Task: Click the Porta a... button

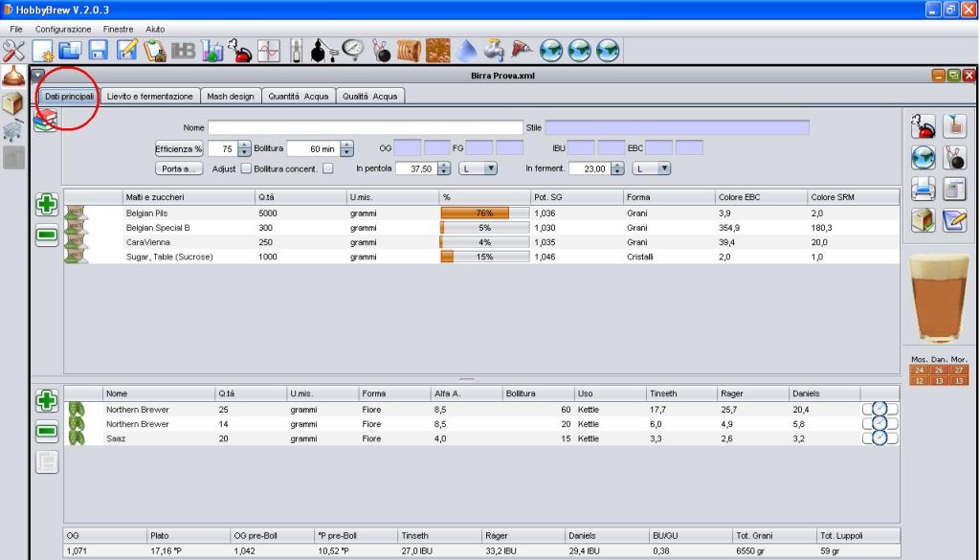Action: point(179,168)
